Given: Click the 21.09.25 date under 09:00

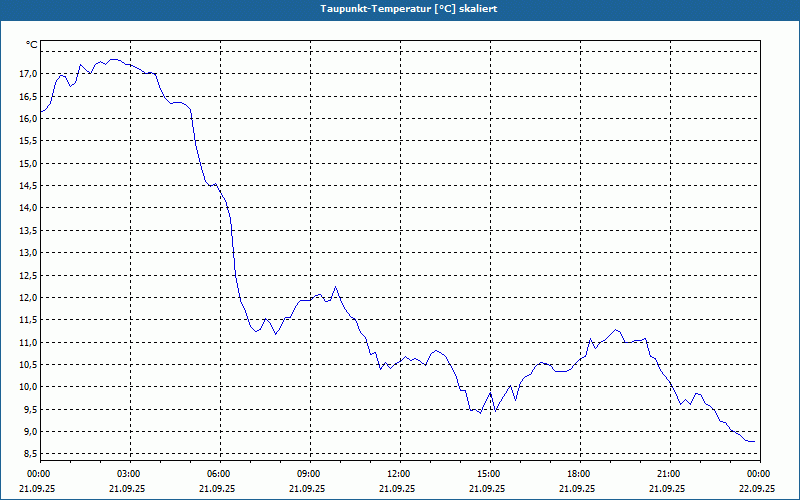Looking at the screenshot, I should coord(307,488).
